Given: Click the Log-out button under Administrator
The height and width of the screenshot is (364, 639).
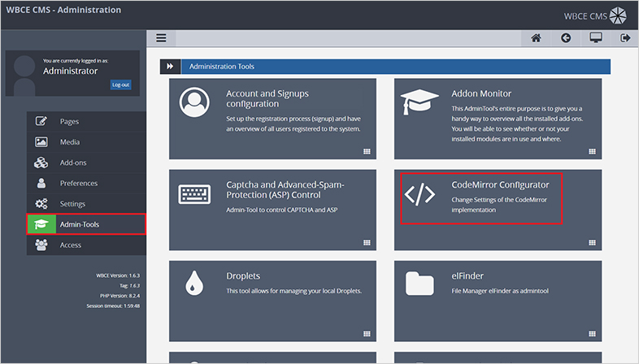Looking at the screenshot, I should click(x=120, y=84).
